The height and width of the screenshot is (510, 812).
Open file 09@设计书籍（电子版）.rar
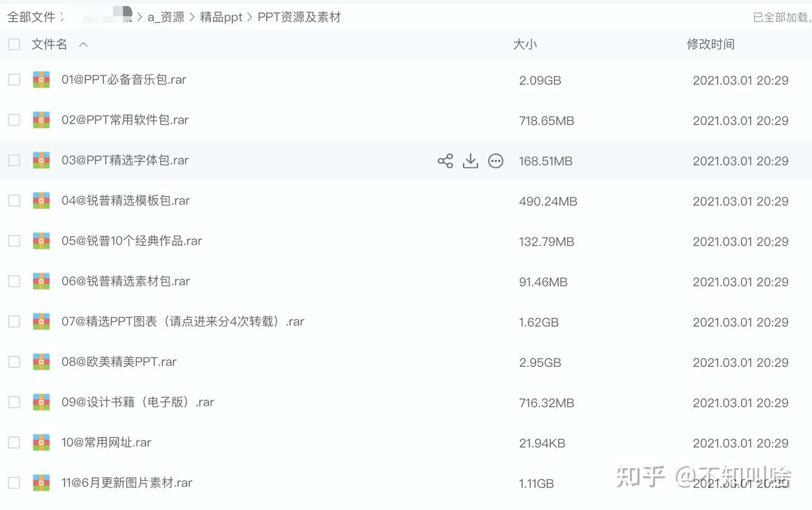(x=138, y=402)
